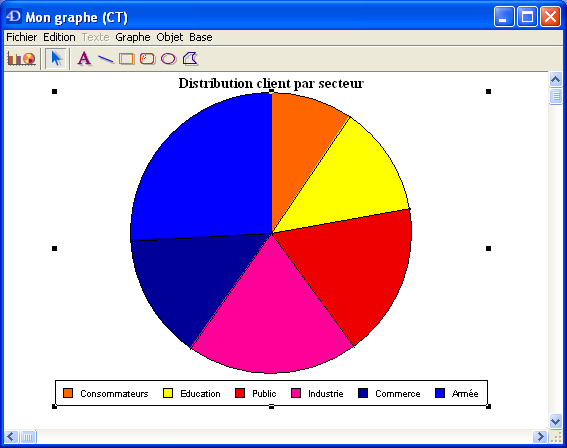The width and height of the screenshot is (567, 448).
Task: Click the vertical scrollbar down arrow
Action: coord(555,421)
